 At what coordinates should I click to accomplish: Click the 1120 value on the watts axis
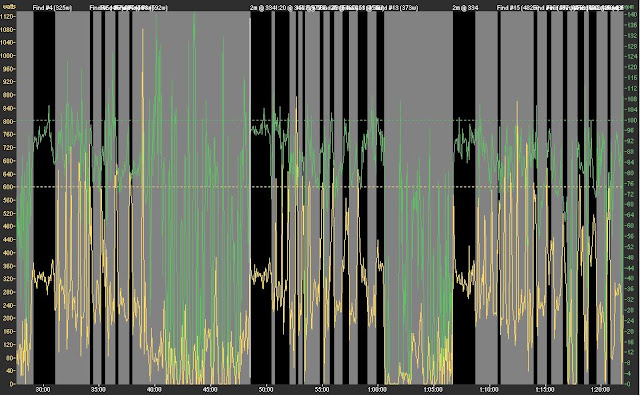pos(8,16)
